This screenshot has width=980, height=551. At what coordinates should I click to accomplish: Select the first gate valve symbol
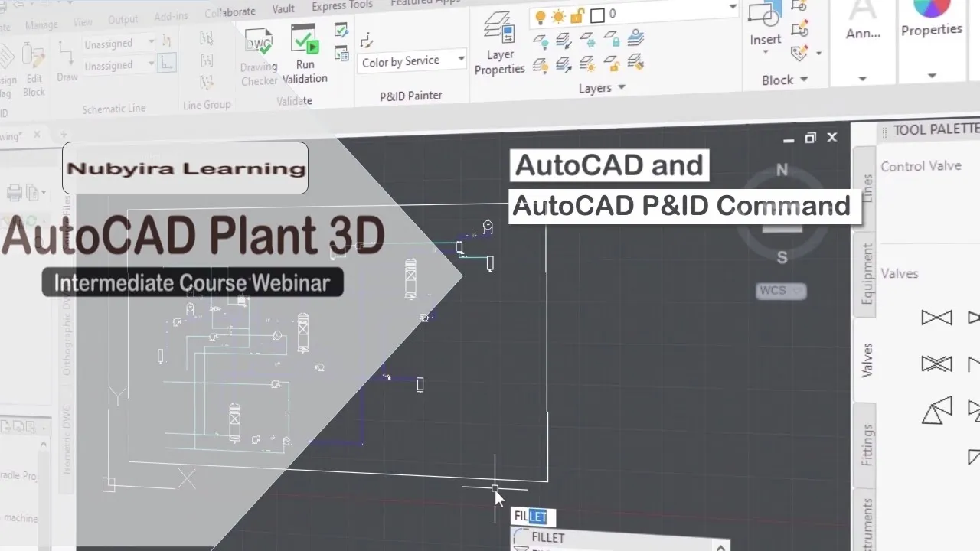coord(936,318)
